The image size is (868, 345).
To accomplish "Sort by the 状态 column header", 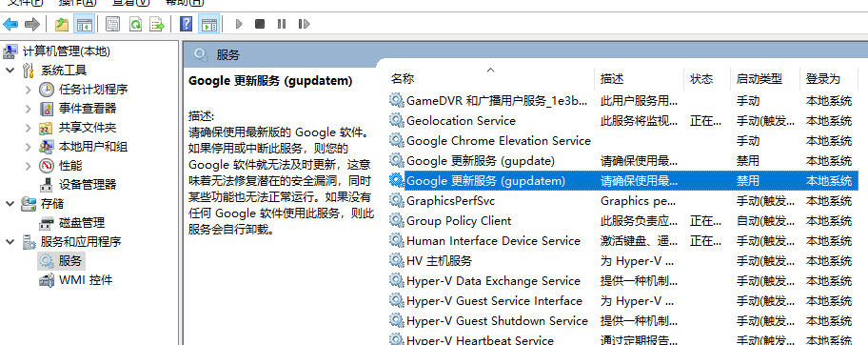I will (701, 79).
